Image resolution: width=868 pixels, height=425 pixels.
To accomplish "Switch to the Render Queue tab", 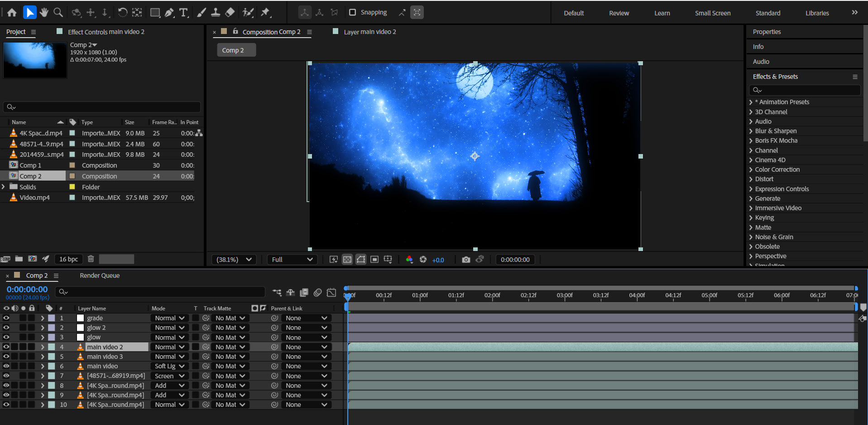I will (x=100, y=275).
